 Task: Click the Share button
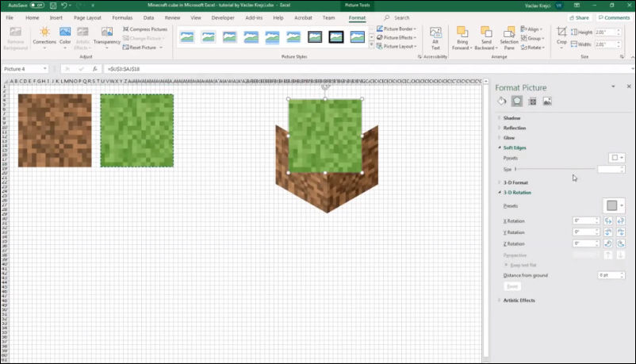(x=579, y=18)
